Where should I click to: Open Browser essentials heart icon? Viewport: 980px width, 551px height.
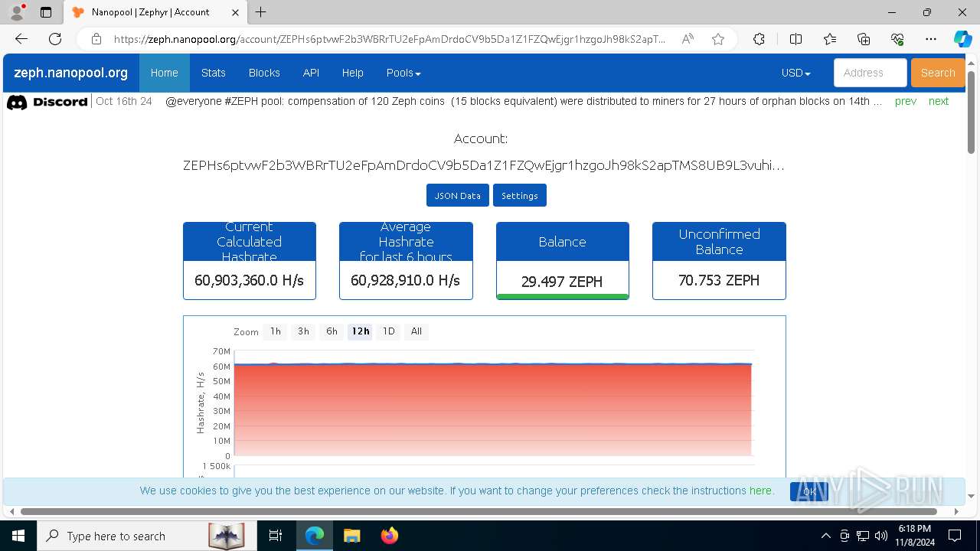897,39
